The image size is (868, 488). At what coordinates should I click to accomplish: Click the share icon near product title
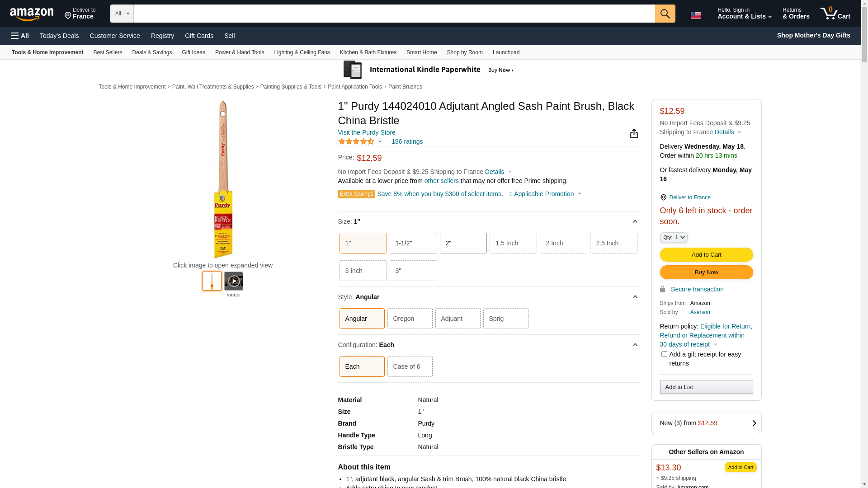[x=634, y=134]
